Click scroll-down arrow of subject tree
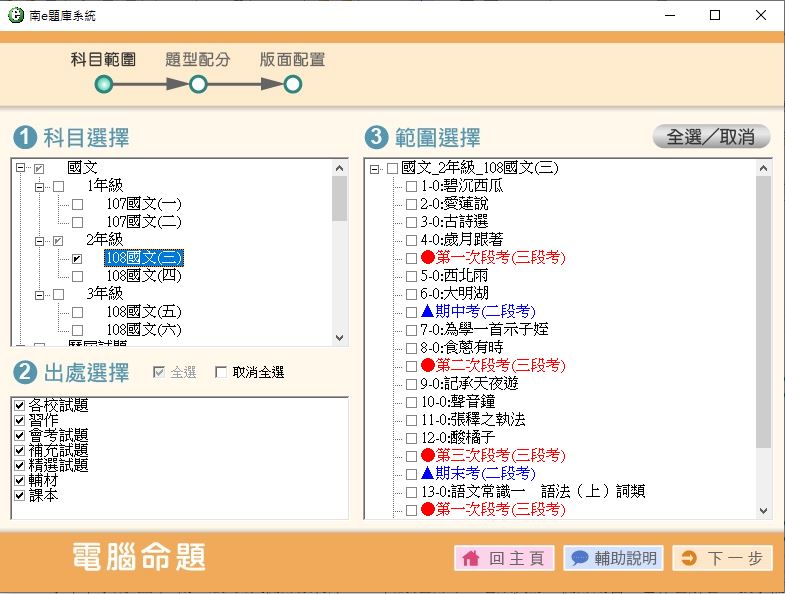Screen dimensions: 785x594 point(339,339)
